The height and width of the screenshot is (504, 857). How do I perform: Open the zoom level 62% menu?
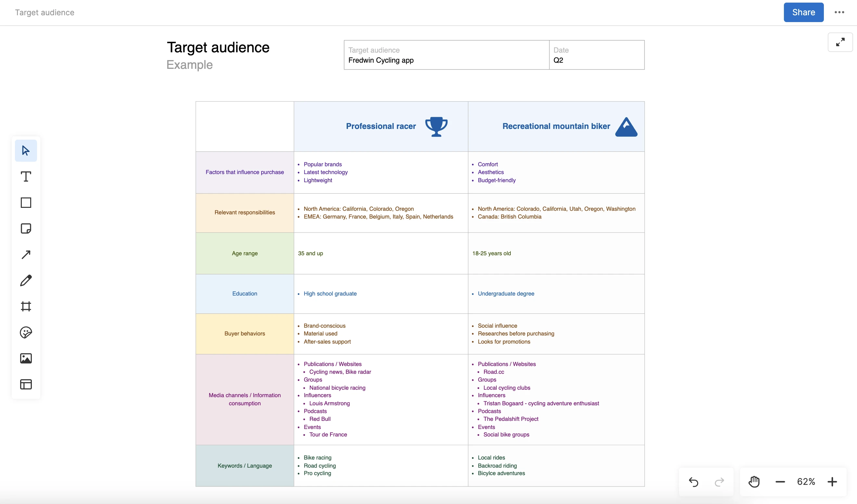(x=806, y=482)
